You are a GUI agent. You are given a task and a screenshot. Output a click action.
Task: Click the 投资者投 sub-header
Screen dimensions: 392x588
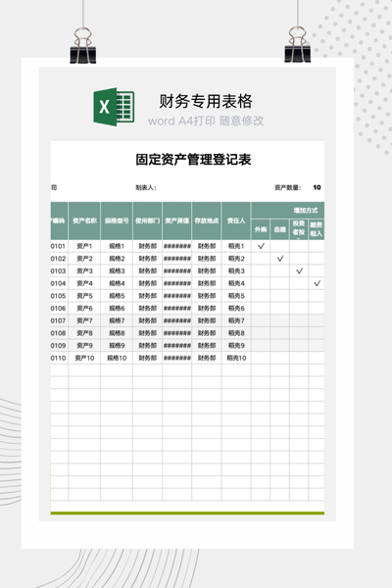coord(299,229)
